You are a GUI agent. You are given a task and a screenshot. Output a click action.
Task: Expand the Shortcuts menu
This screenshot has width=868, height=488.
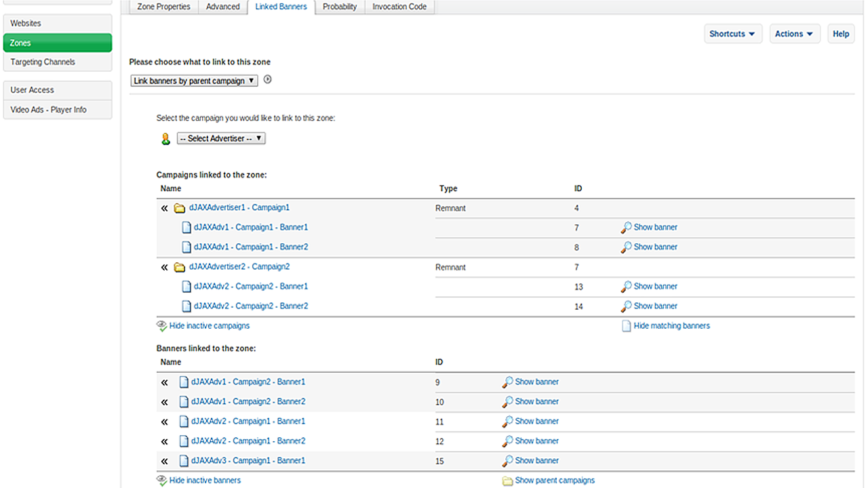pos(732,34)
